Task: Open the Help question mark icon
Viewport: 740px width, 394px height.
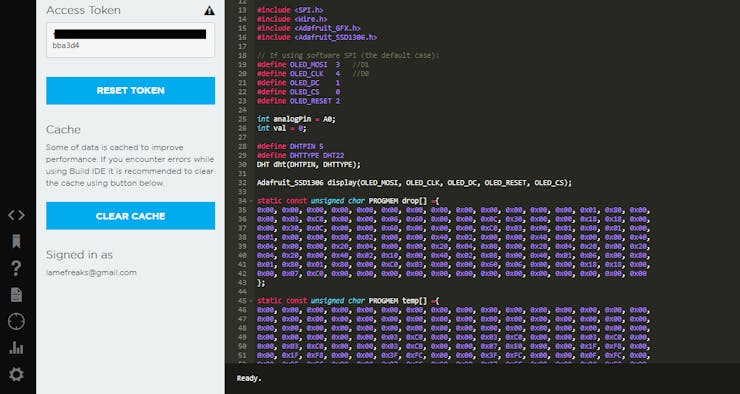Action: tap(16, 268)
